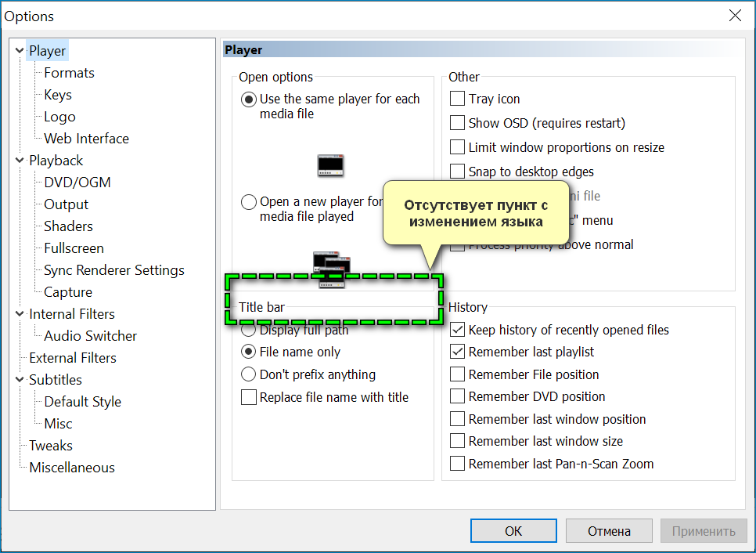Go to Sync Renderer Settings
This screenshot has width=756, height=553.
(x=114, y=270)
